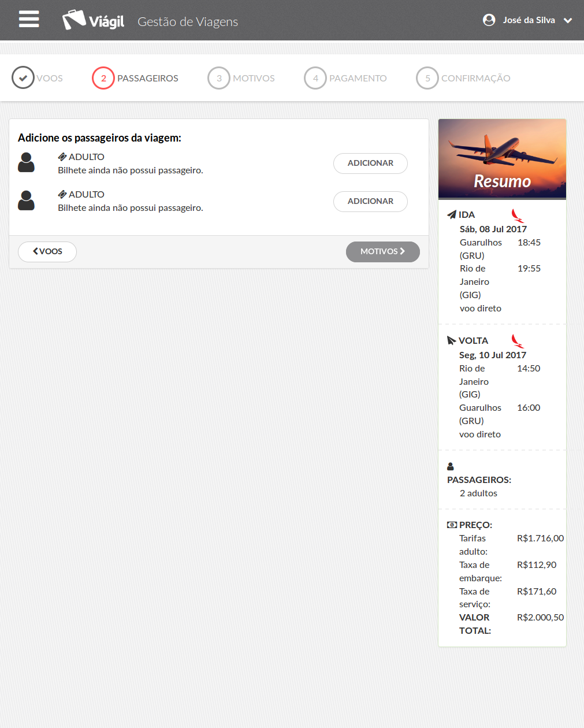Click the ticket icon beside first ADULTO
Screen dimensions: 584x728
pos(62,157)
